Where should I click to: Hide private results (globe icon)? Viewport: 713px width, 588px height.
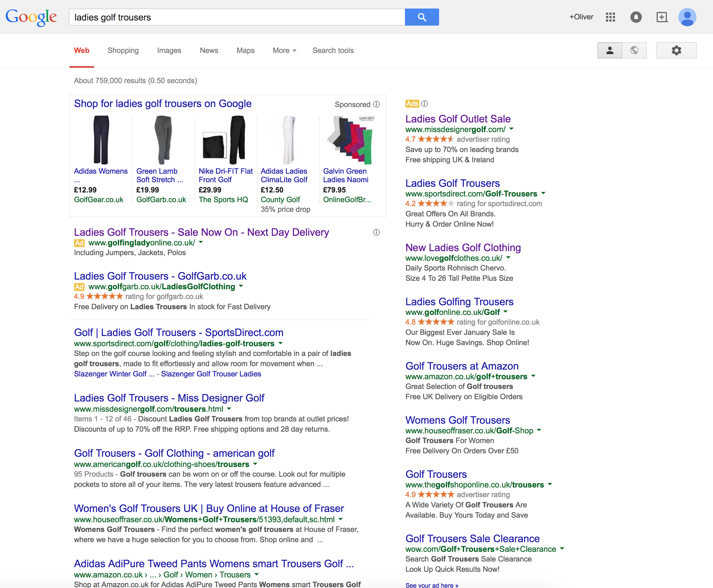(x=634, y=50)
